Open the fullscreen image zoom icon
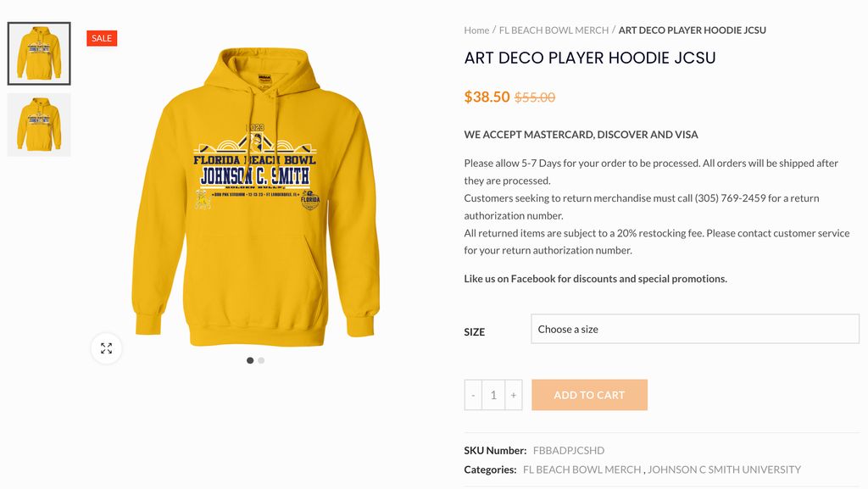 pyautogui.click(x=106, y=348)
